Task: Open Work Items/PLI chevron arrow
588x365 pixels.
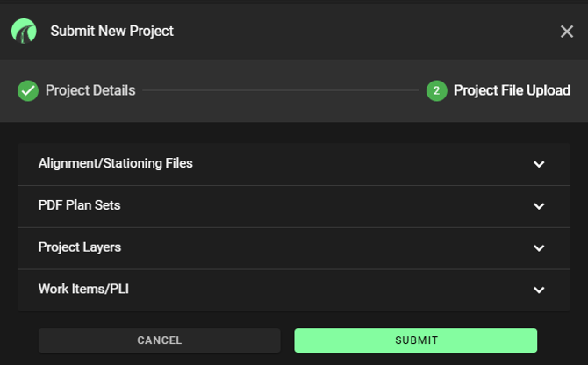Action: coord(539,290)
